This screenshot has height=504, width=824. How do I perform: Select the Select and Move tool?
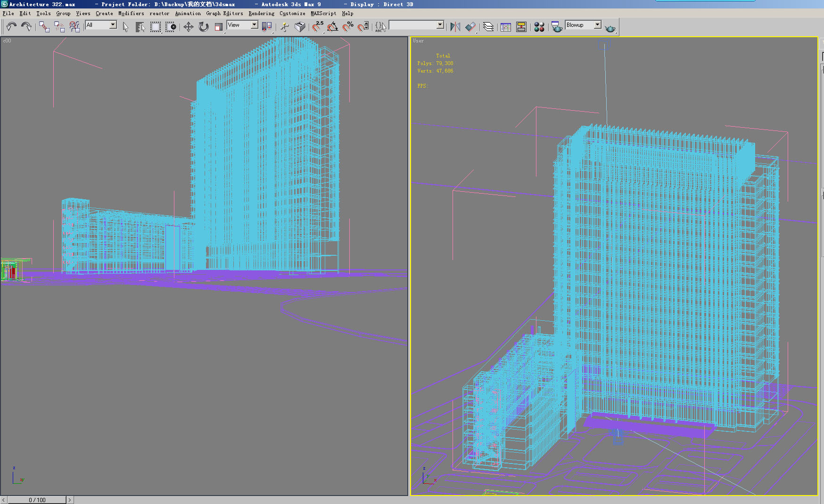[x=189, y=27]
